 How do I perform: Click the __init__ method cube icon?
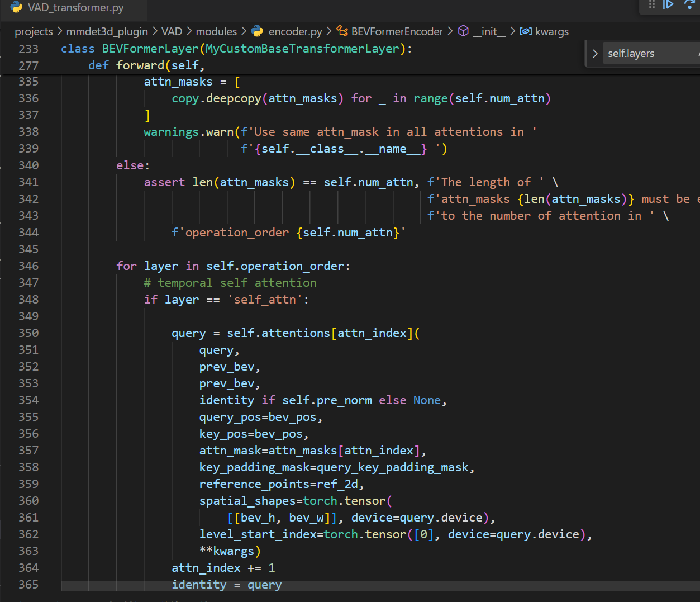tap(463, 31)
